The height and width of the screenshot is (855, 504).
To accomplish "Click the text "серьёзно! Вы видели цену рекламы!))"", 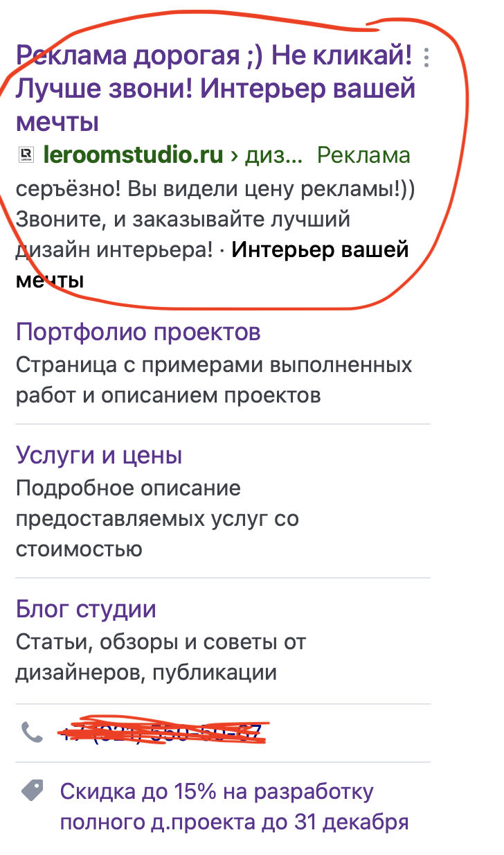I will point(215,188).
